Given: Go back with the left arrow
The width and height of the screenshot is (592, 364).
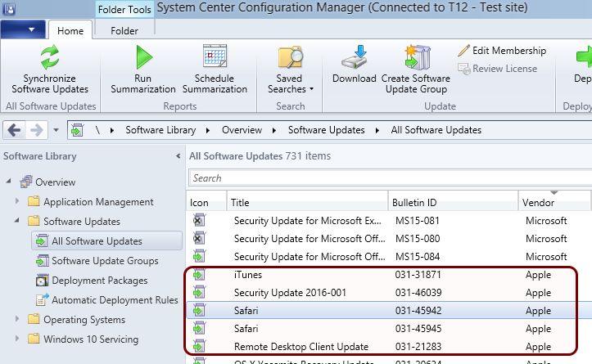Looking at the screenshot, I should click(15, 131).
